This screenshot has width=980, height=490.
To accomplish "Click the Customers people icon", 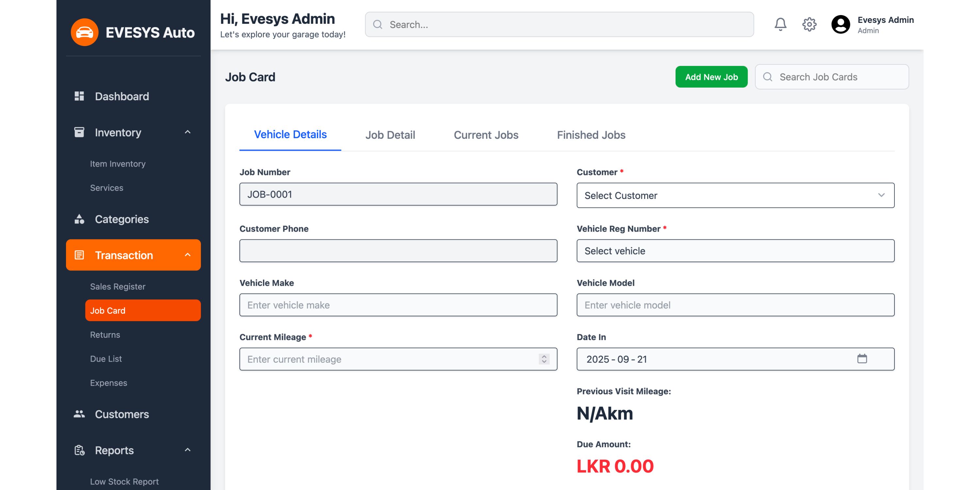I will [x=79, y=414].
